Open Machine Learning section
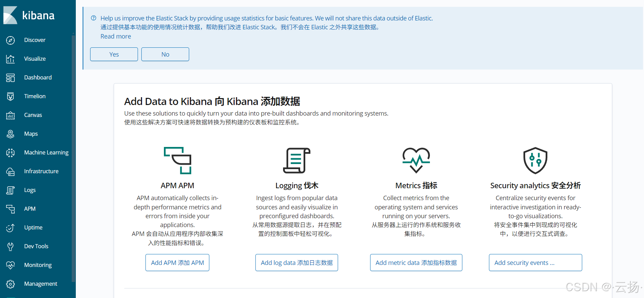 tap(46, 152)
